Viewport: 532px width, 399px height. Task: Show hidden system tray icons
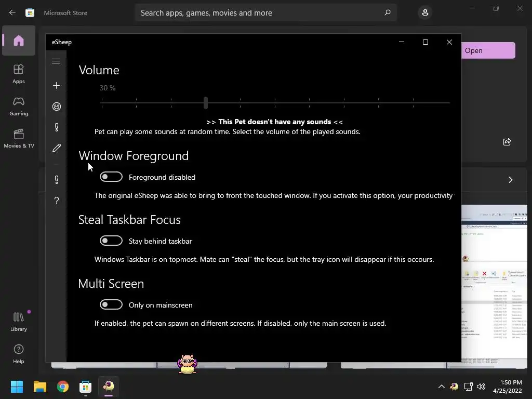(x=442, y=387)
